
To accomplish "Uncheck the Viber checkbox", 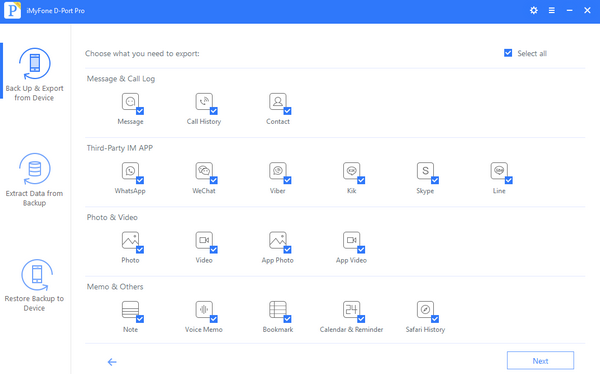I will (x=287, y=180).
